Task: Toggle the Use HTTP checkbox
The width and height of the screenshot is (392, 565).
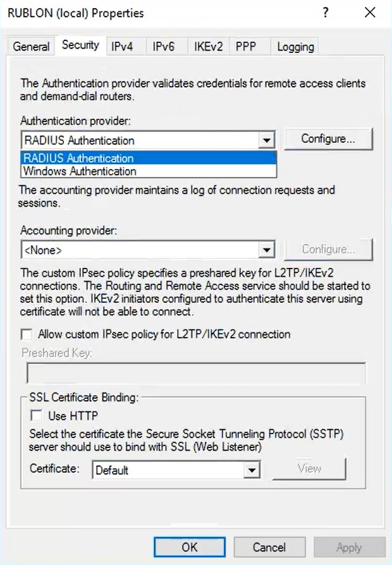Action: tap(37, 416)
